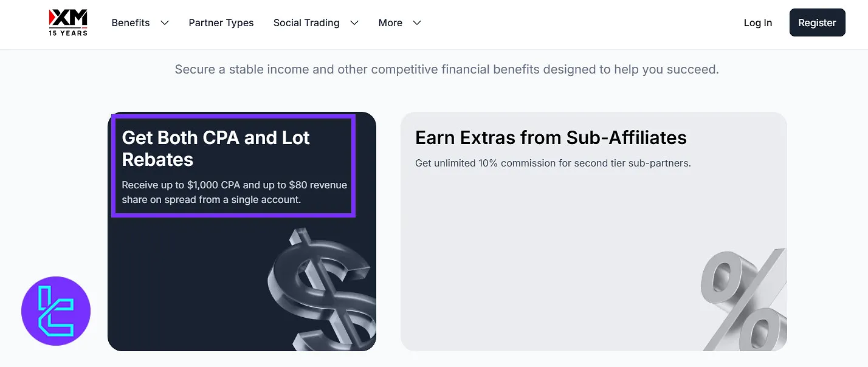Click the purple TC badge logo
This screenshot has width=868, height=367.
[x=56, y=311]
